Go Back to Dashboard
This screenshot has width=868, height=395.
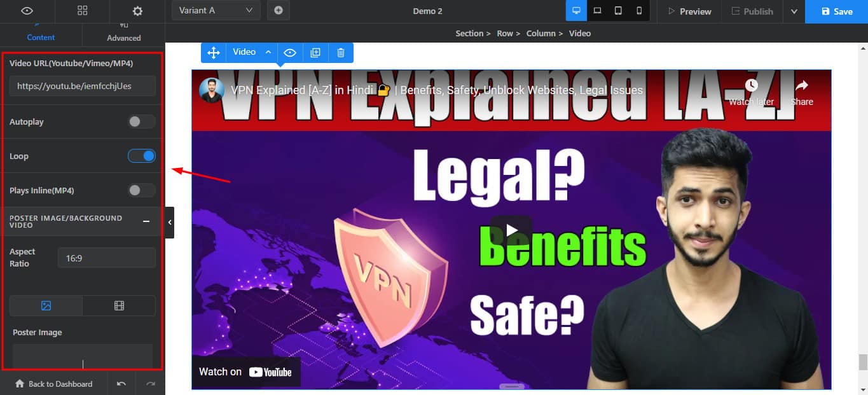click(x=53, y=384)
